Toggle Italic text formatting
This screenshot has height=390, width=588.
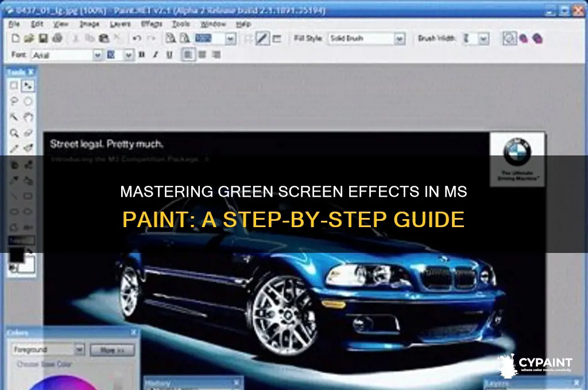156,54
